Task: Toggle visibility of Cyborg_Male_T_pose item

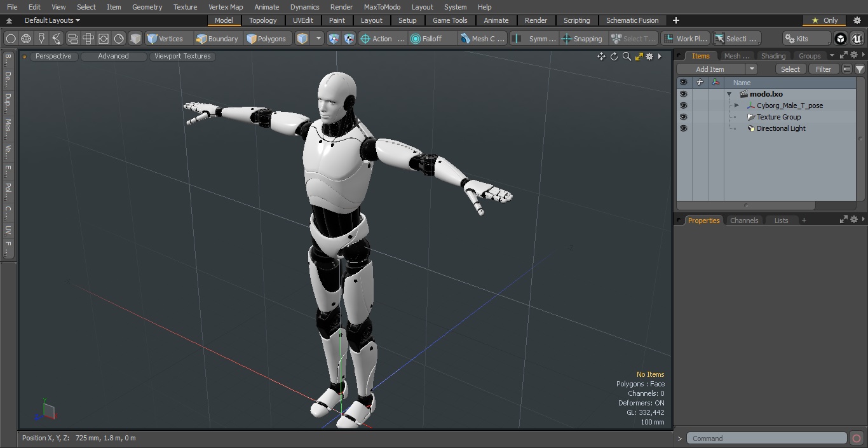Action: pos(683,105)
